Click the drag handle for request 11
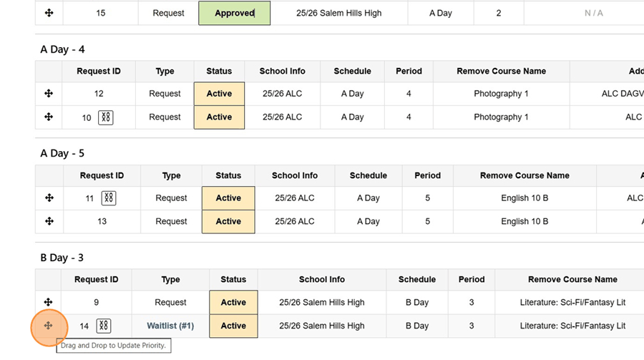644x360 pixels. [49, 198]
